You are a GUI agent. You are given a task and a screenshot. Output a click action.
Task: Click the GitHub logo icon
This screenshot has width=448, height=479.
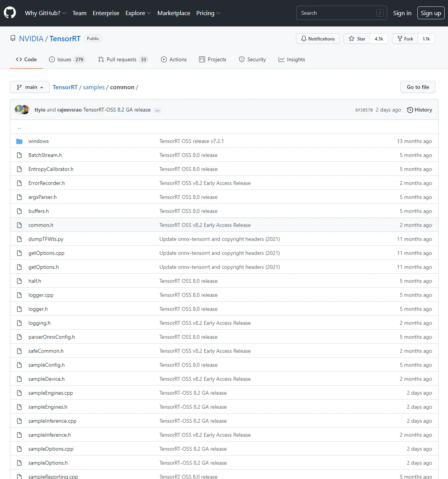coord(10,13)
